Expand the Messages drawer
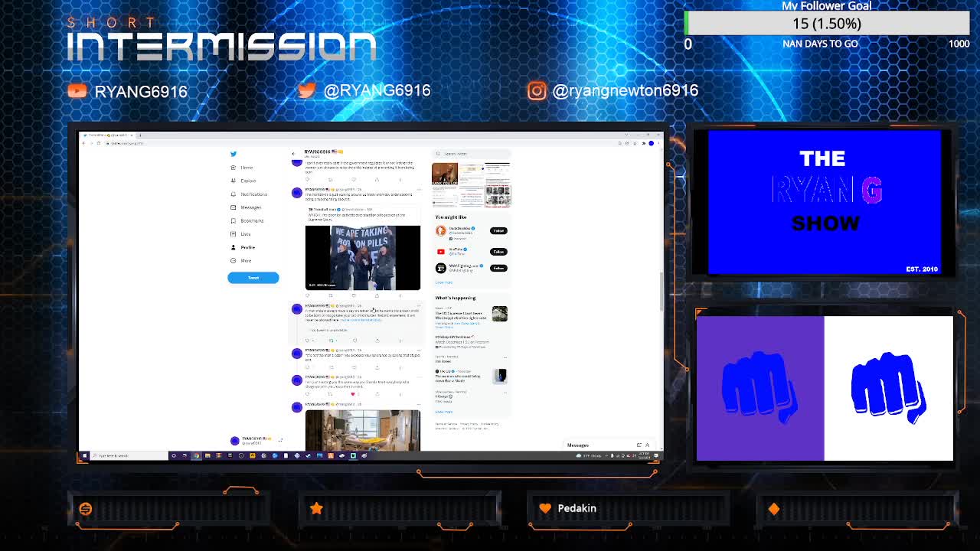 647,445
